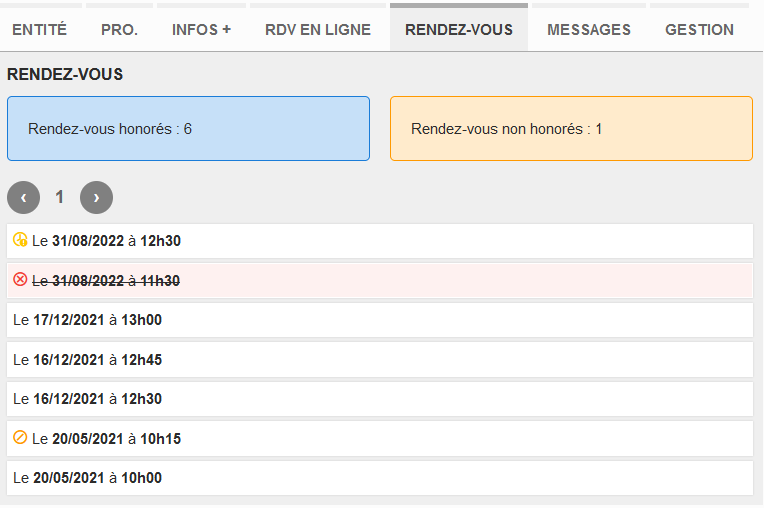764x508 pixels.
Task: Select the RENDEZ-VOUS tab
Action: point(459,30)
